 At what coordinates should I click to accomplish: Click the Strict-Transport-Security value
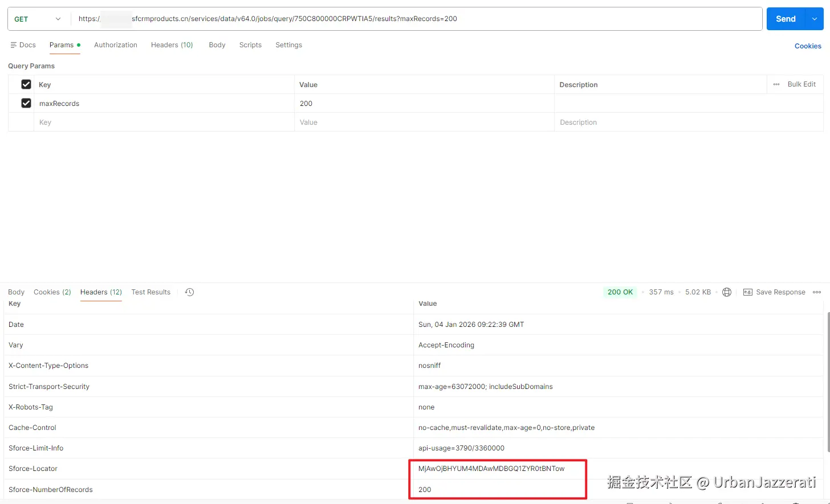(486, 387)
